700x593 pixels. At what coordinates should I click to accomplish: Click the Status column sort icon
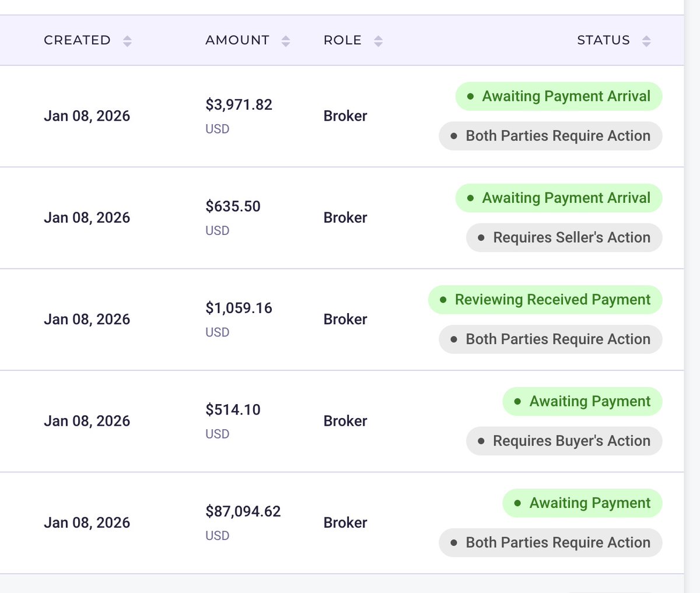tap(646, 41)
